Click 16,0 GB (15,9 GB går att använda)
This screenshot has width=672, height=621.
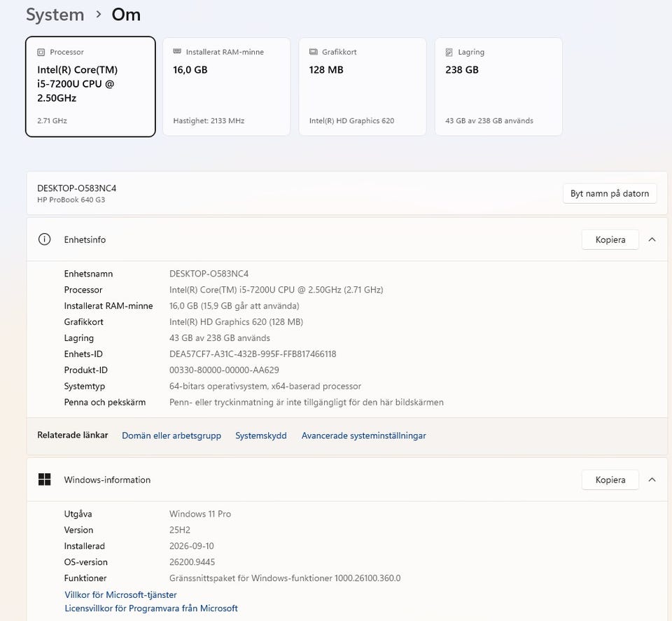(234, 305)
